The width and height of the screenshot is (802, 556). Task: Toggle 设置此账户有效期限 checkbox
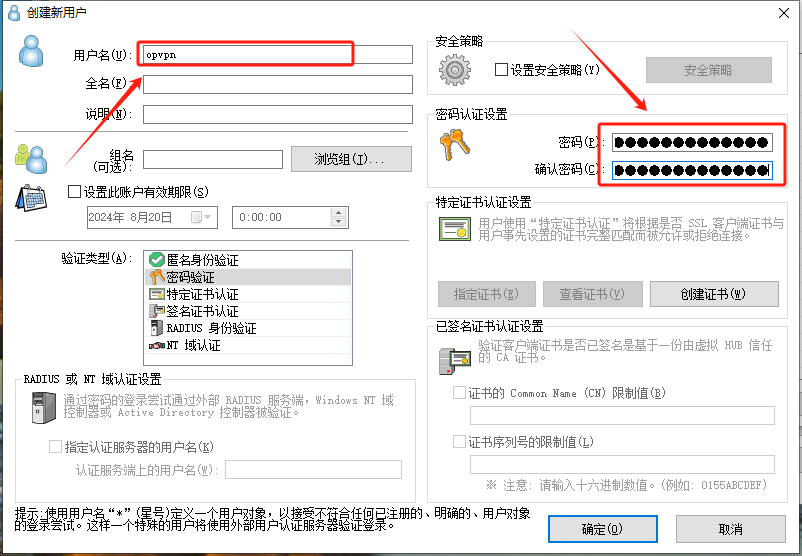coord(74,192)
